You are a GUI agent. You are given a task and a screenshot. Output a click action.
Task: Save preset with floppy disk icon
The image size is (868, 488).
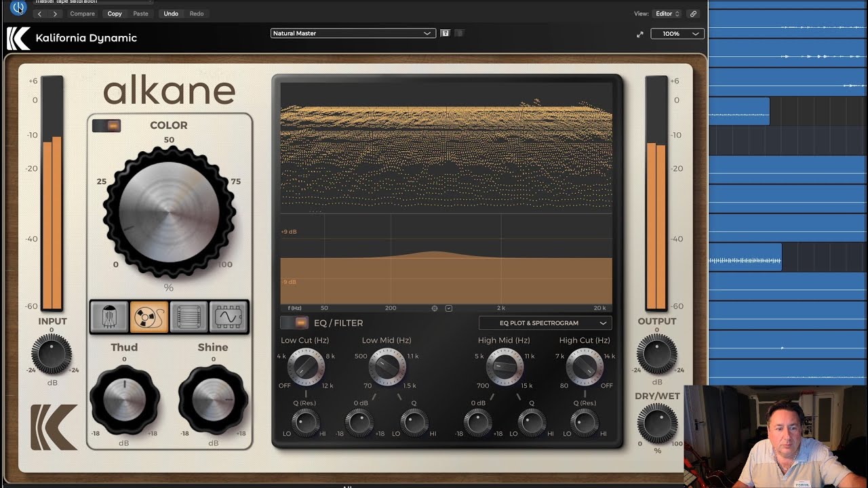[x=446, y=33]
